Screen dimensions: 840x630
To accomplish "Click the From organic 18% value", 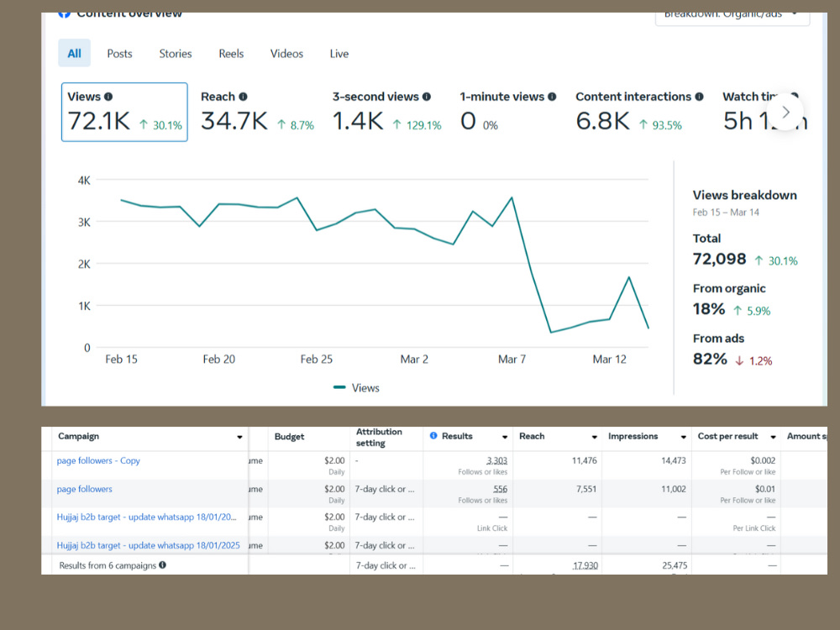I will click(x=709, y=309).
